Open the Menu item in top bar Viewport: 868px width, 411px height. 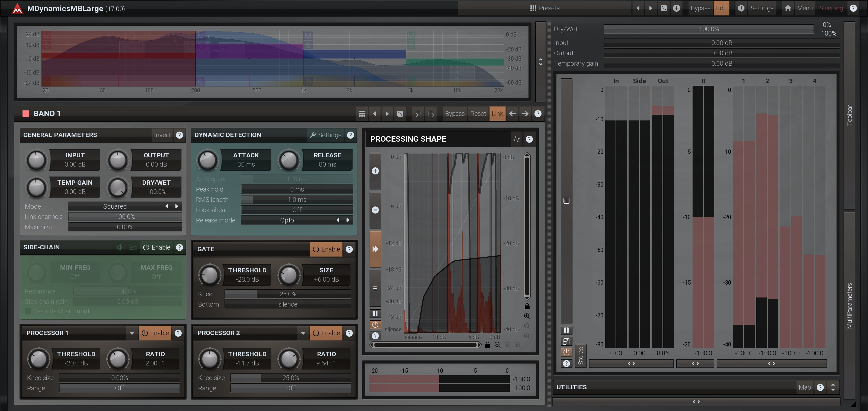(805, 8)
